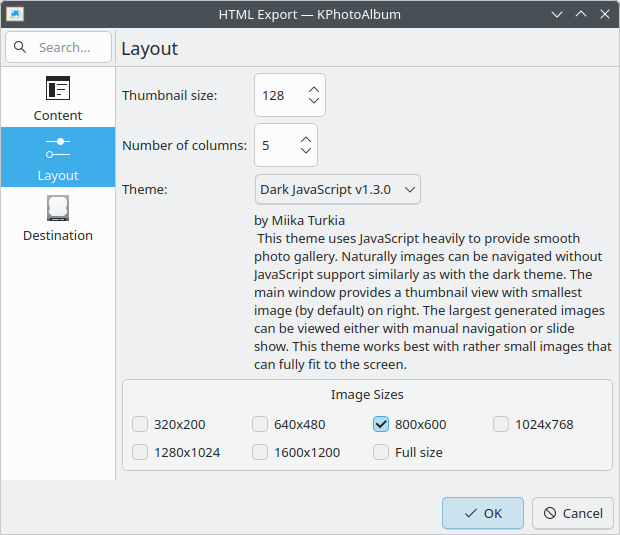620x535 pixels.
Task: Cancel the HTML export dialog
Action: tap(572, 513)
